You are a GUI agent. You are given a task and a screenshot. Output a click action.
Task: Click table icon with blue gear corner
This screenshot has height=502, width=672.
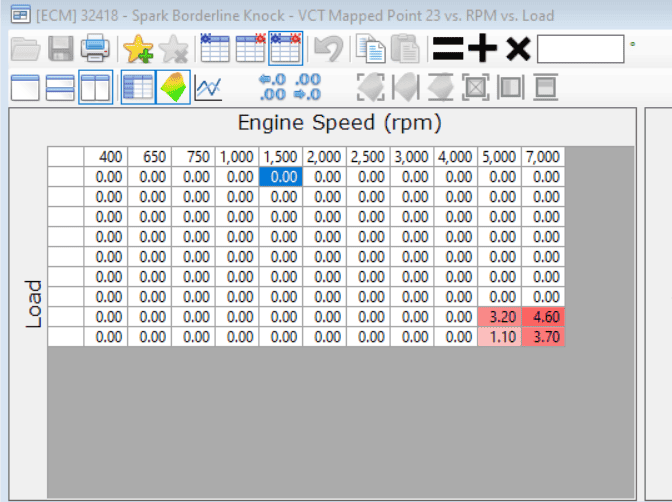215,48
